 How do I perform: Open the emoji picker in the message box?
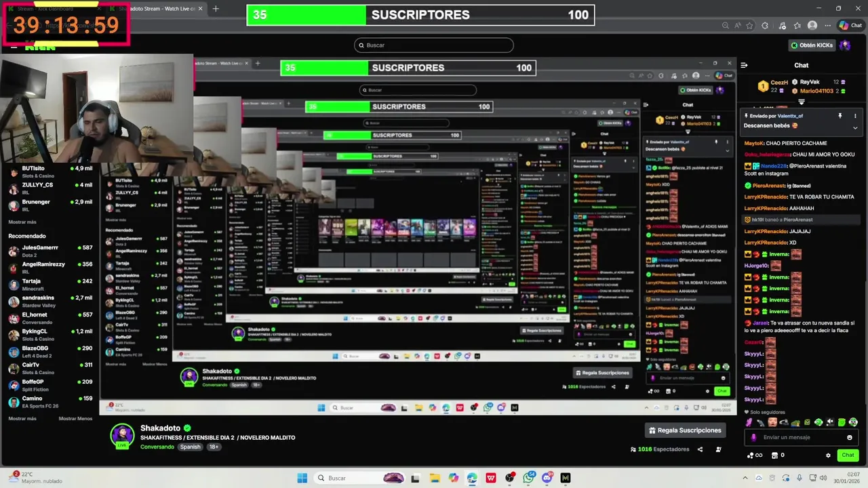coord(850,437)
